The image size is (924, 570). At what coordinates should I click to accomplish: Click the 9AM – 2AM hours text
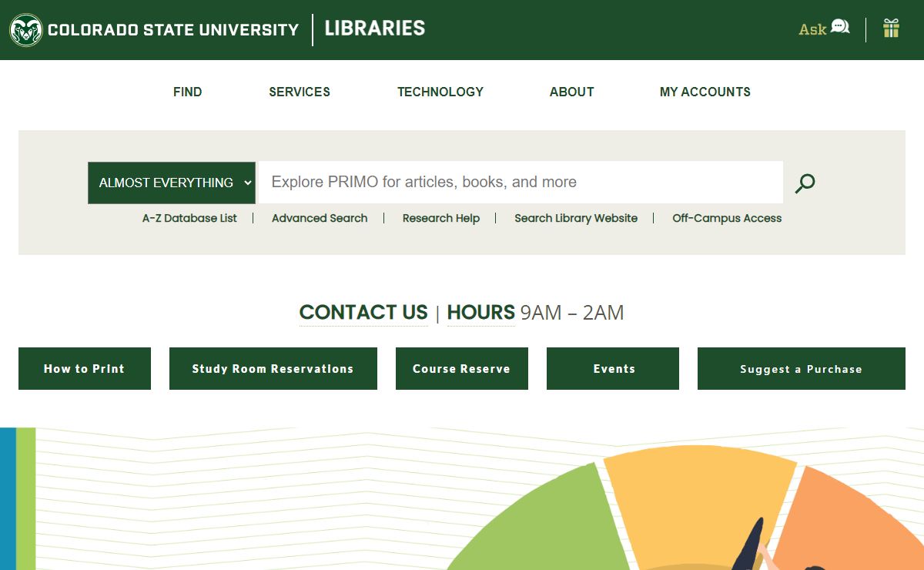(x=572, y=313)
